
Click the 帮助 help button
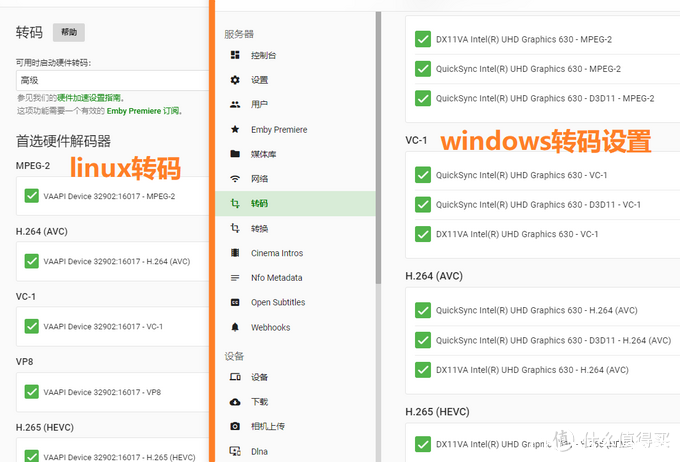(x=69, y=32)
